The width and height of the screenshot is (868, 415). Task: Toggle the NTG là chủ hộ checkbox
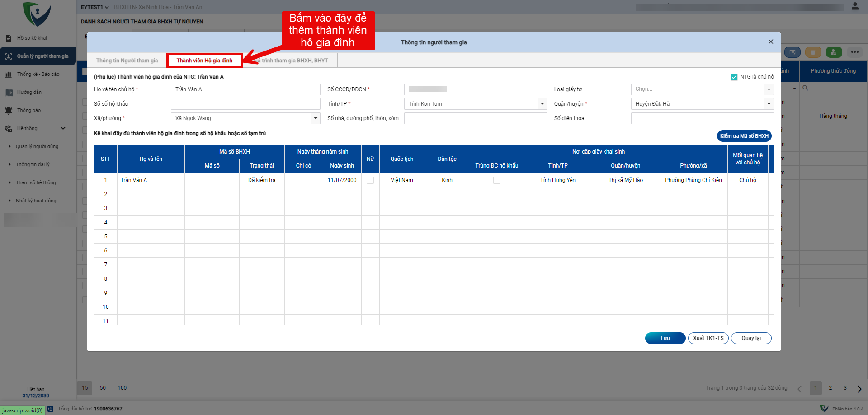pyautogui.click(x=734, y=77)
